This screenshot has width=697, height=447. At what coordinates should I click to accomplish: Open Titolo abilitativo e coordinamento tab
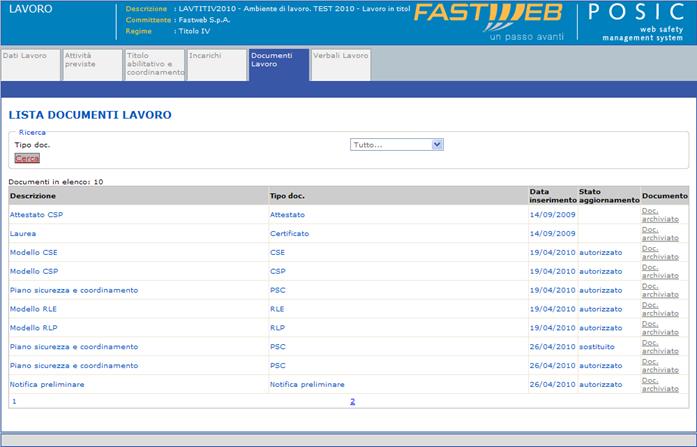coord(155,65)
